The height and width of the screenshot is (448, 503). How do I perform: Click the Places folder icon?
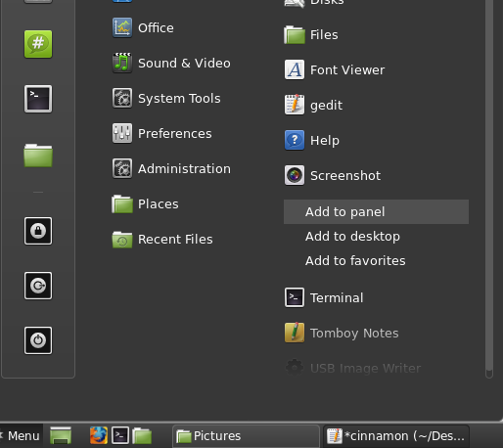(x=122, y=203)
